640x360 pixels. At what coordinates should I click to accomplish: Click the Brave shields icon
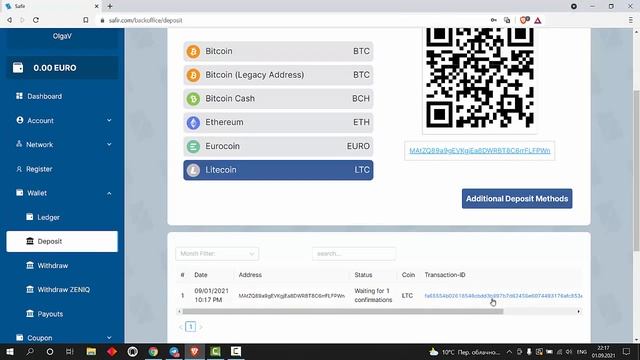524,20
